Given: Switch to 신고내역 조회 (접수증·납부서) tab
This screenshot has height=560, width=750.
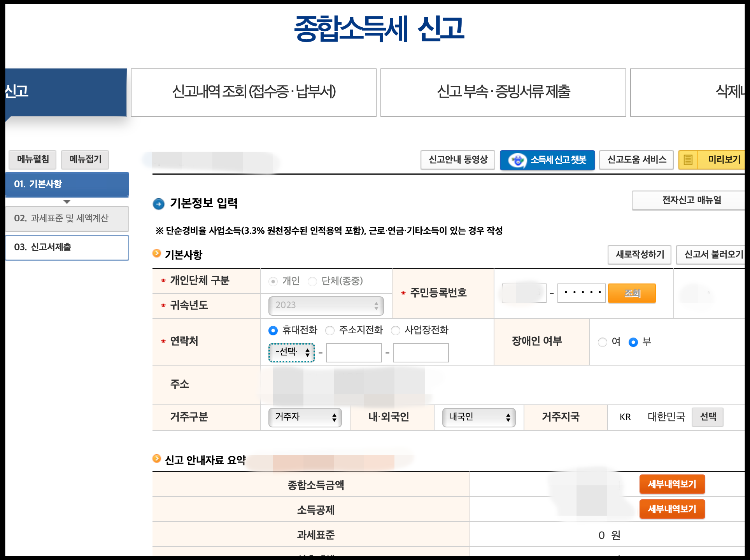Looking at the screenshot, I should [x=254, y=93].
